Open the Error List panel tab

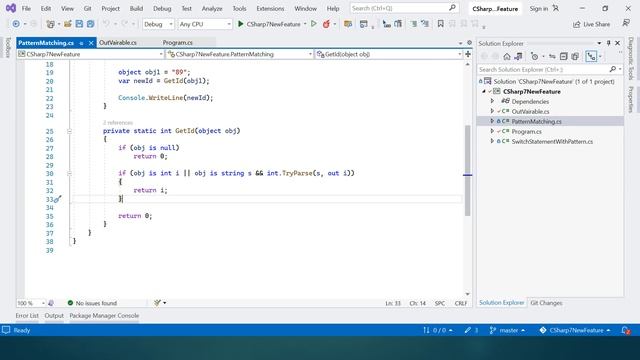point(27,316)
